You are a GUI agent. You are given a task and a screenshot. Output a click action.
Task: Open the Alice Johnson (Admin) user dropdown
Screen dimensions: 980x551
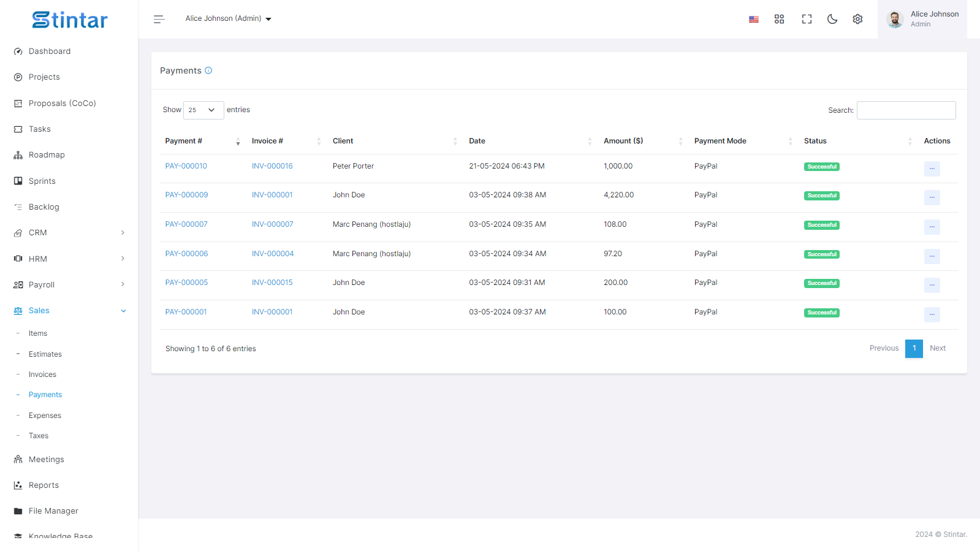click(x=228, y=19)
